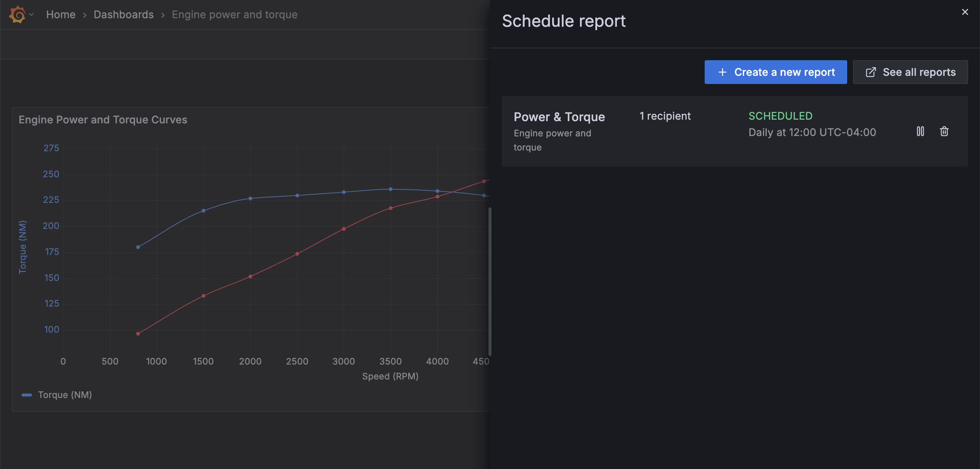Viewport: 980px width, 469px height.
Task: Open See all reports
Action: 910,72
